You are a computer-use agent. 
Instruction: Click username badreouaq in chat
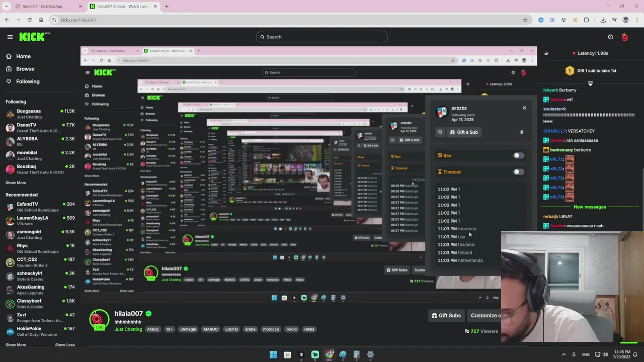tap(560, 150)
